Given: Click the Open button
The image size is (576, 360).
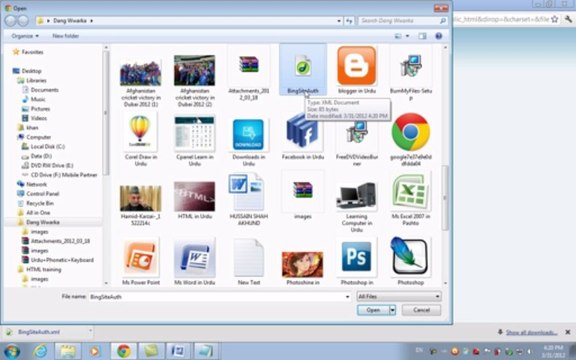Looking at the screenshot, I should click(x=373, y=310).
